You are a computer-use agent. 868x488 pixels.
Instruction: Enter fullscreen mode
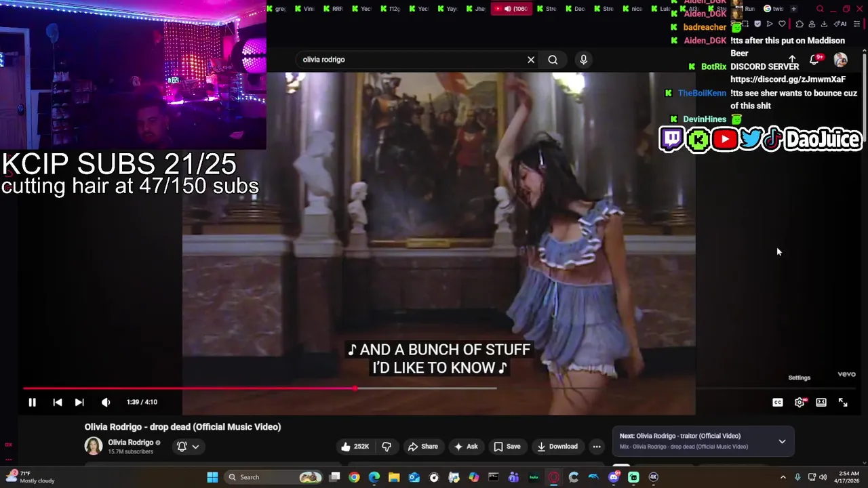843,402
